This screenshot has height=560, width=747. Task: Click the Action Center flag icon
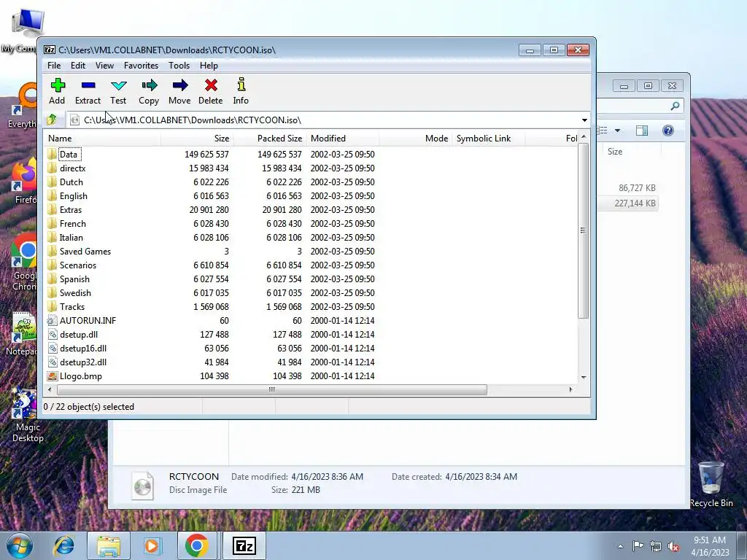pyautogui.click(x=638, y=545)
